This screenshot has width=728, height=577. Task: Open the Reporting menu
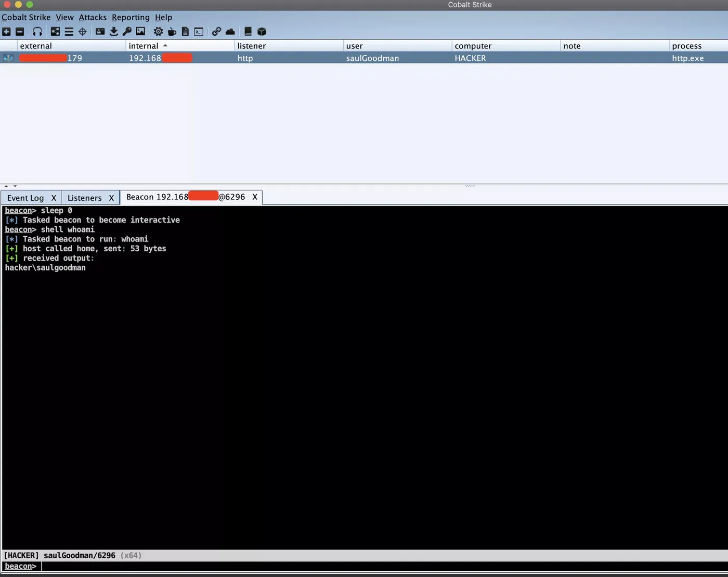point(131,17)
